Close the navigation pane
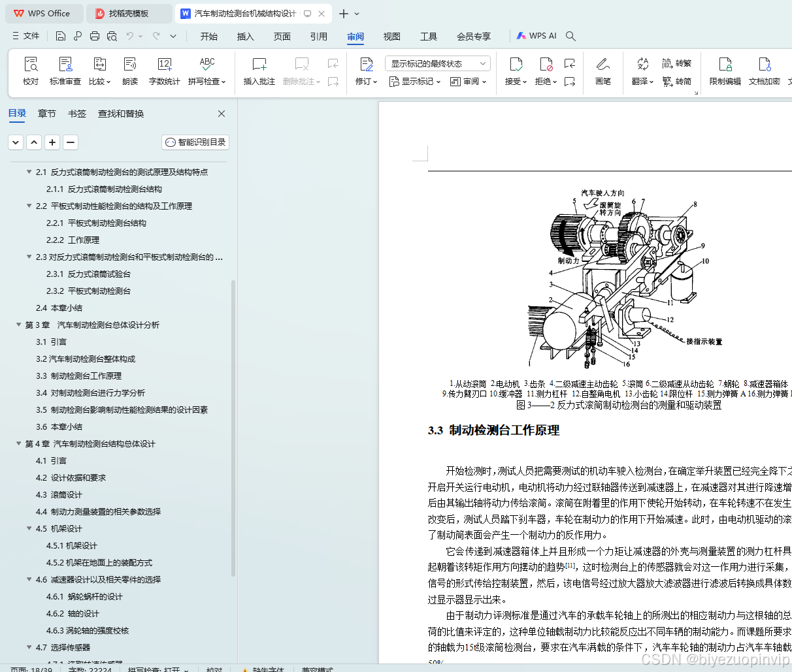Image resolution: width=792 pixels, height=672 pixels. pyautogui.click(x=222, y=114)
